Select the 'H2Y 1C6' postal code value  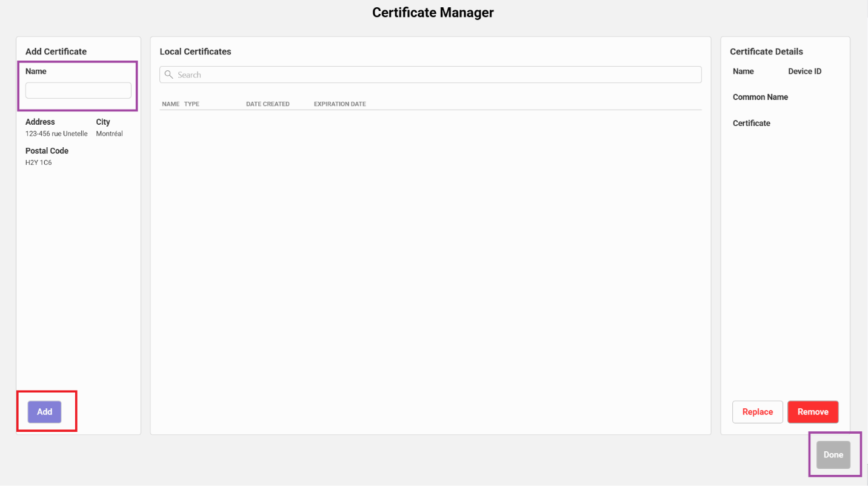39,163
